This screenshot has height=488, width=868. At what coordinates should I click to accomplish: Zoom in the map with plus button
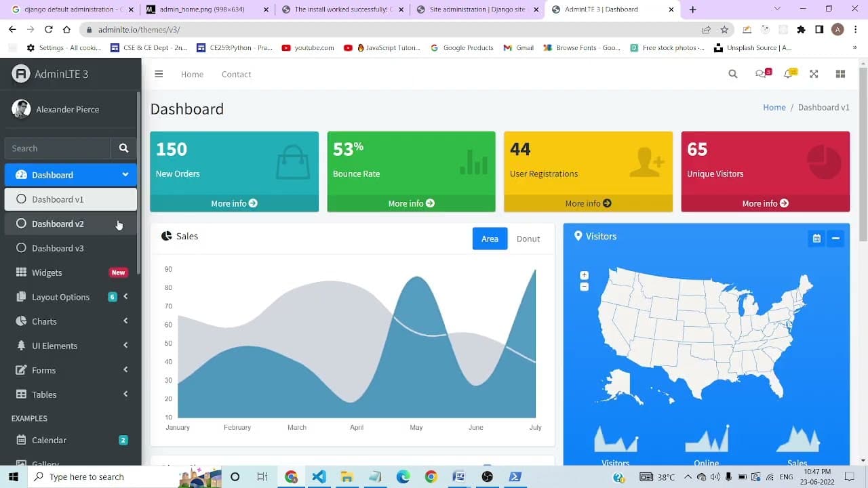584,275
